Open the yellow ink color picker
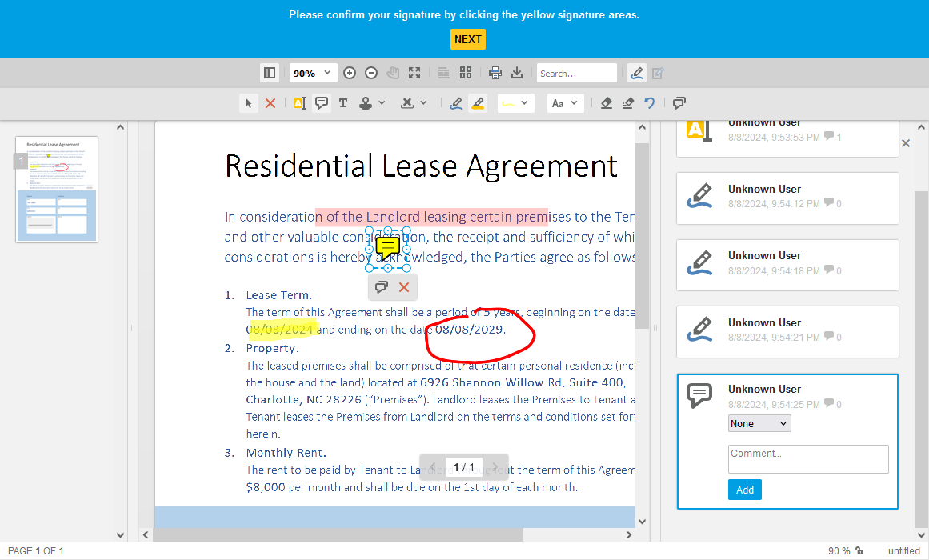Screen dimensions: 929x560 [515, 103]
